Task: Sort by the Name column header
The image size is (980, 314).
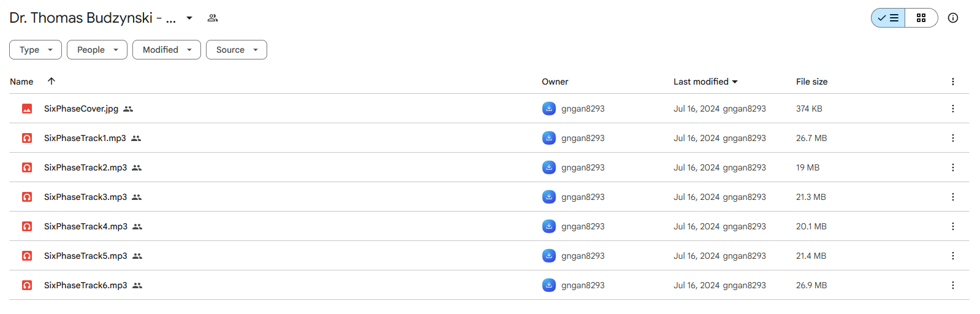Action: (x=21, y=82)
